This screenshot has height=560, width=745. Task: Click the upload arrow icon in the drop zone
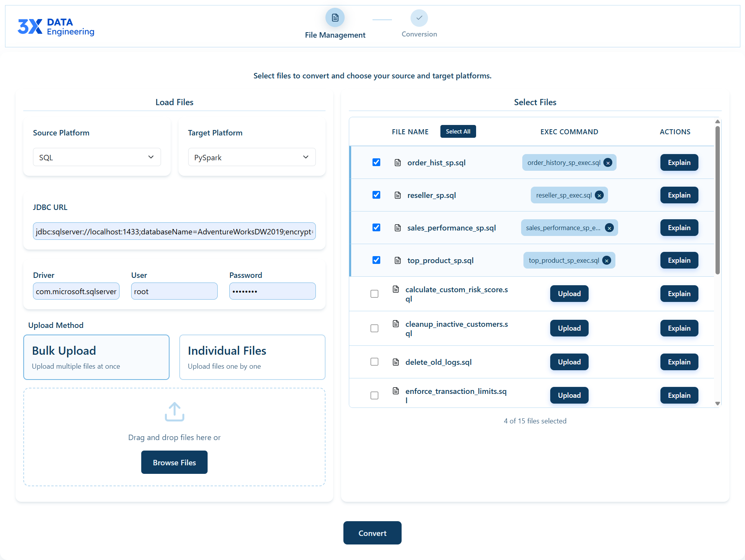(x=174, y=411)
